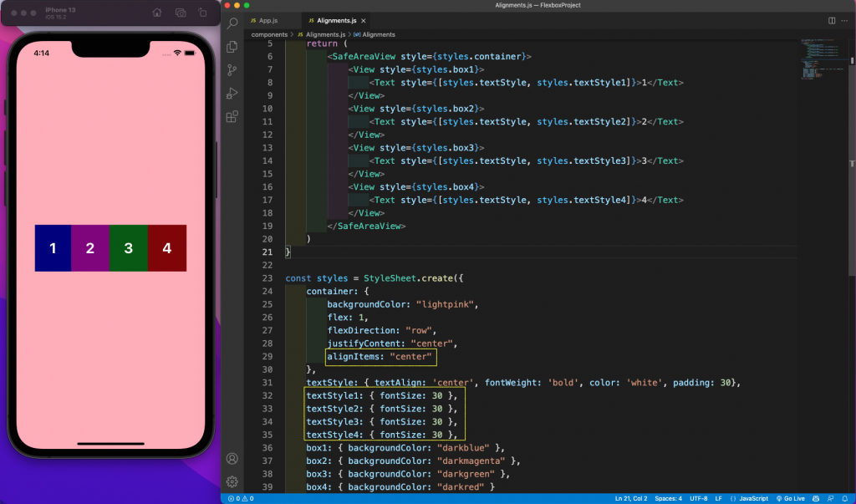Place cursor on 'flex: 1,' line
Viewport: 856px width, 504px height.
pos(348,318)
